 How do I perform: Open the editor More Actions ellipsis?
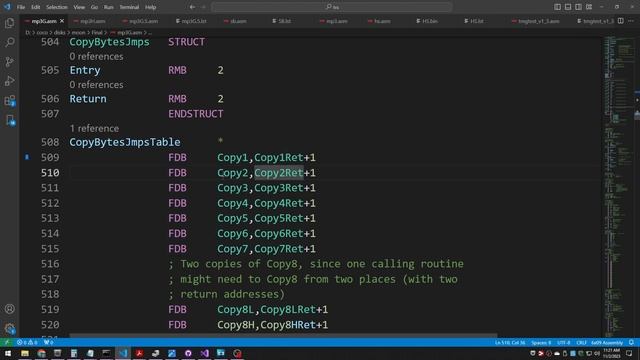coord(631,21)
